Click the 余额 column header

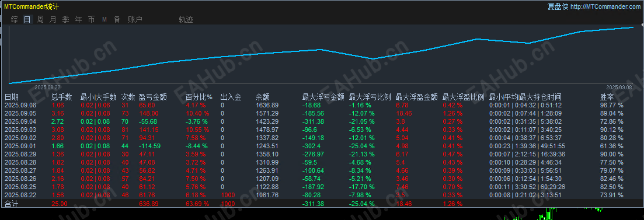pos(263,97)
